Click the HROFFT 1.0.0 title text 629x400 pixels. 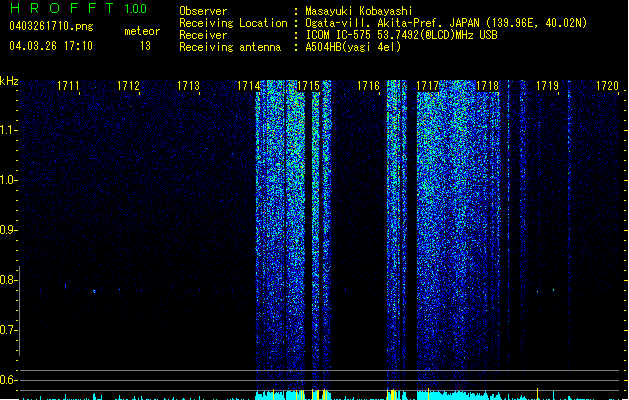78,8
